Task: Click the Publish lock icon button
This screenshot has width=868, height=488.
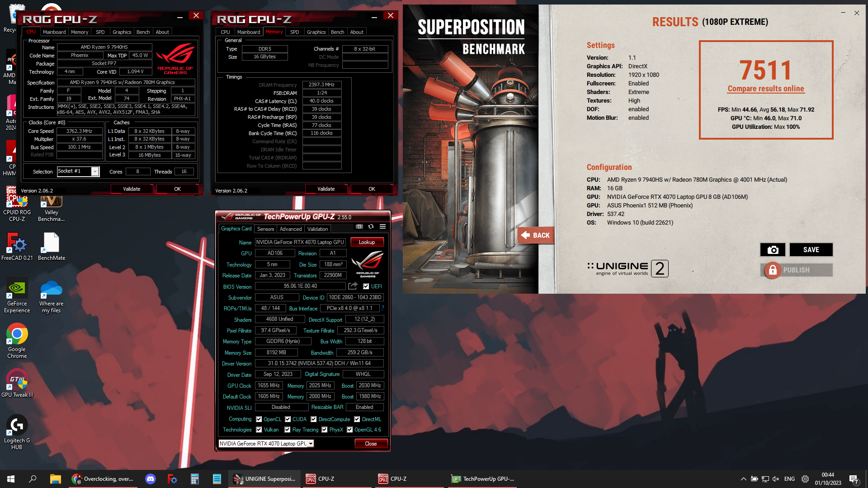Action: pos(773,270)
